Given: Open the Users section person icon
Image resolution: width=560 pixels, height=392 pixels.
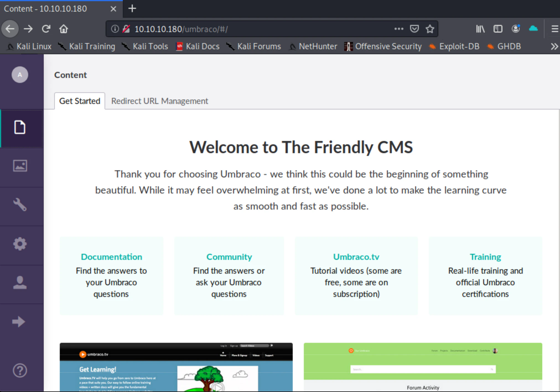Looking at the screenshot, I should point(20,283).
